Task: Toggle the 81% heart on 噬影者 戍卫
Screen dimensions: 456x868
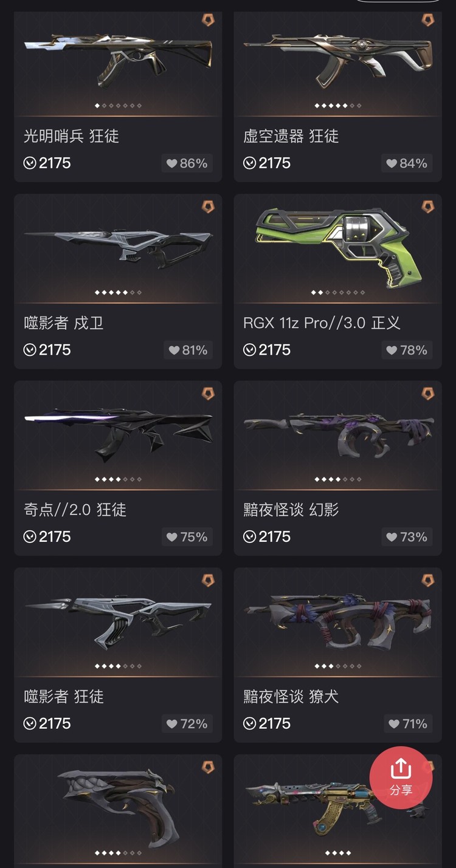Action: 187,350
